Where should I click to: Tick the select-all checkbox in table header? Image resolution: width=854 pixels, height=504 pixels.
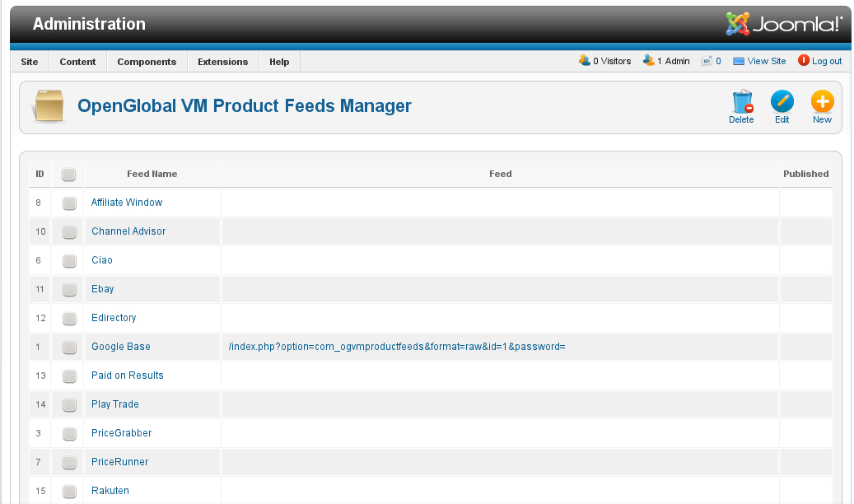(68, 175)
